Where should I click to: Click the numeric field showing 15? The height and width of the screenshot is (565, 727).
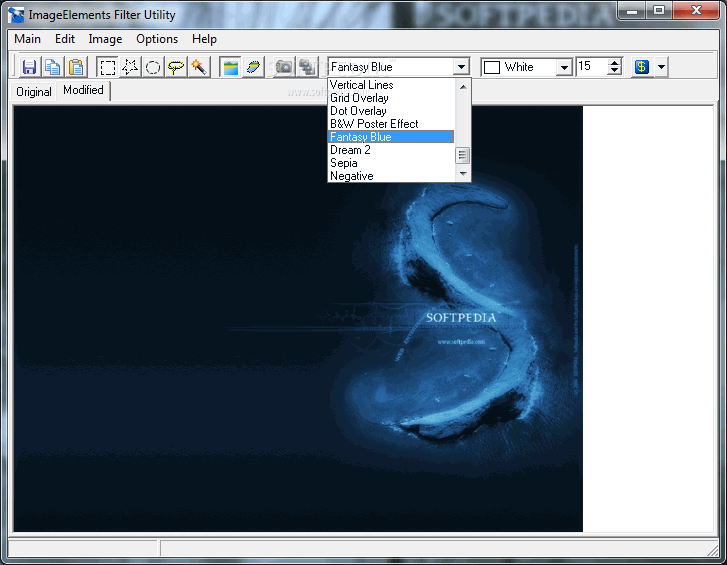click(x=592, y=67)
